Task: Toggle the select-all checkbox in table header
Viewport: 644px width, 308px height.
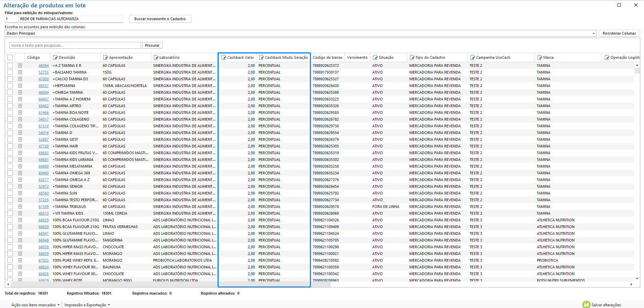Action: click(10, 57)
